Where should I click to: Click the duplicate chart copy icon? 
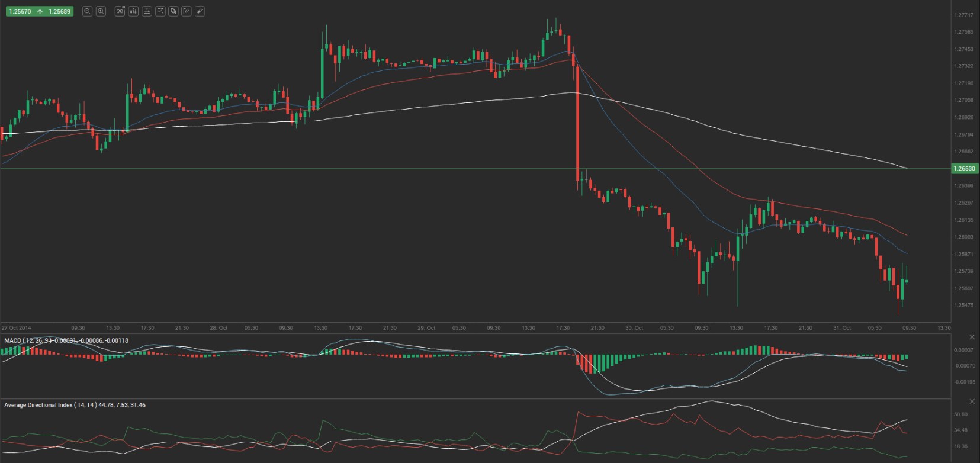pyautogui.click(x=173, y=11)
